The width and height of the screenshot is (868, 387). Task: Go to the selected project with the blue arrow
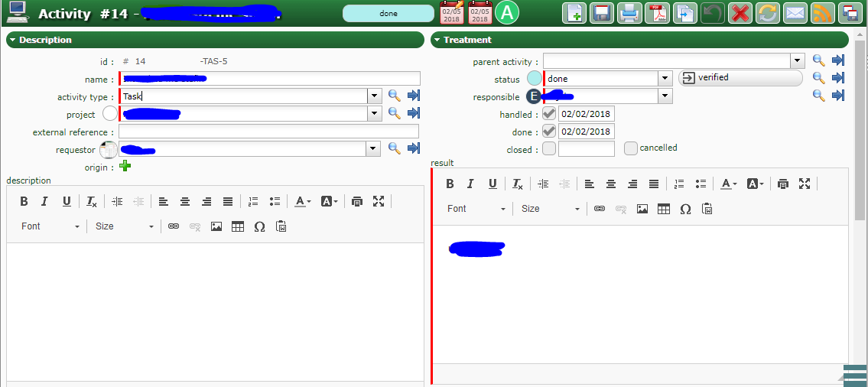pos(414,113)
